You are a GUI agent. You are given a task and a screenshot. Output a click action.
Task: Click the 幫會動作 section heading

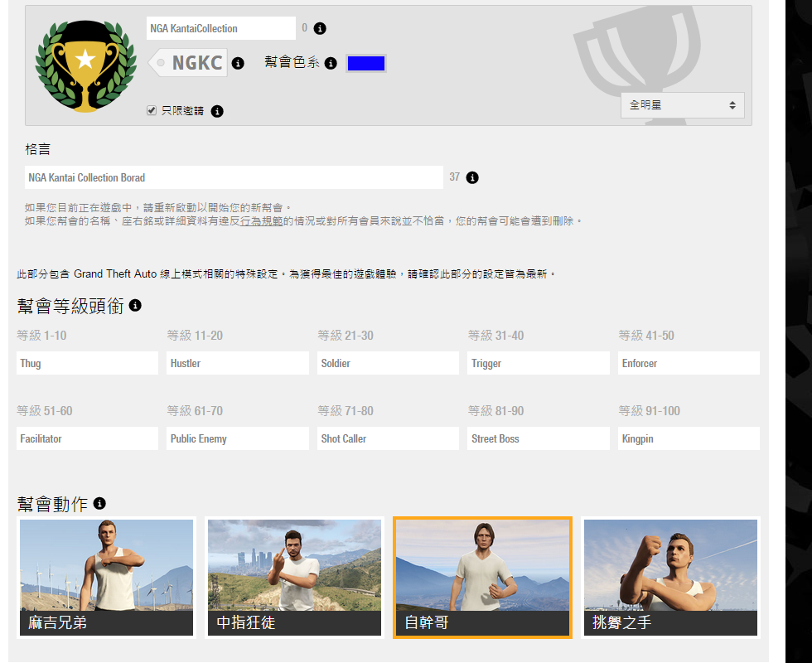click(52, 504)
